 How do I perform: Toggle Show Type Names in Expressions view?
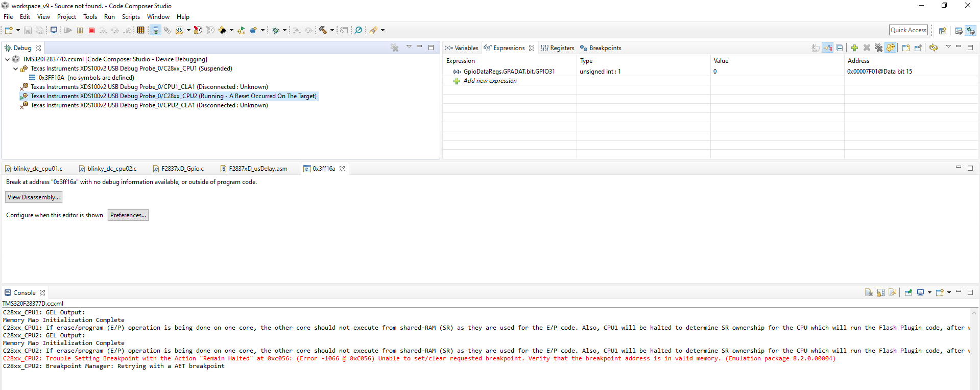[x=816, y=48]
